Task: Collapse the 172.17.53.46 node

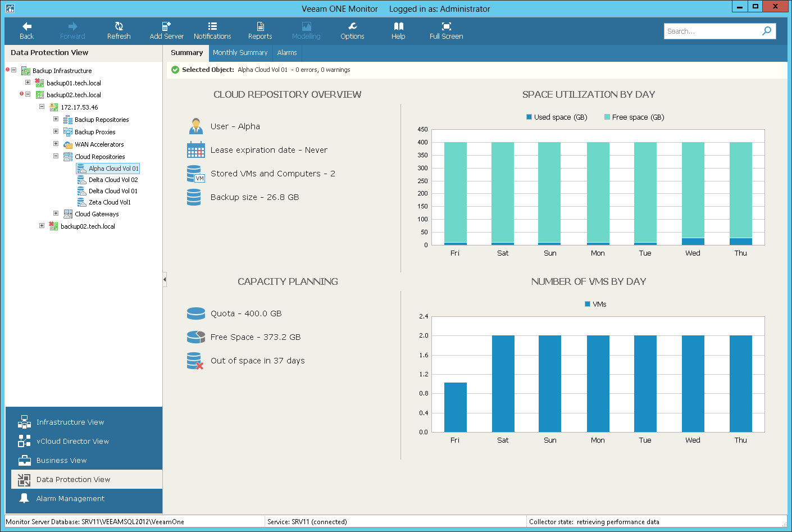Action: [x=42, y=107]
